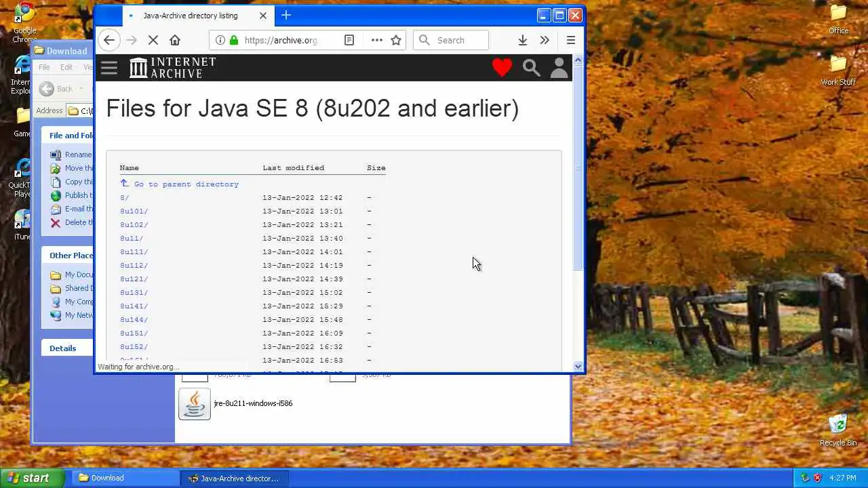The height and width of the screenshot is (488, 868).
Task: Open My Documents in Other Places panel
Action: click(x=71, y=274)
